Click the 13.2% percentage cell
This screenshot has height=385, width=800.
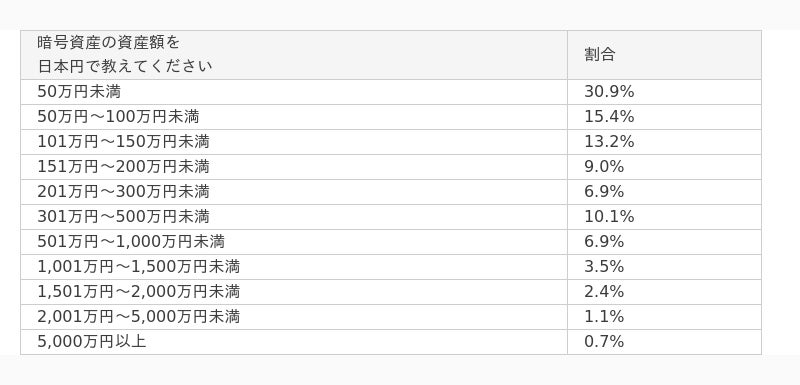tap(664, 142)
